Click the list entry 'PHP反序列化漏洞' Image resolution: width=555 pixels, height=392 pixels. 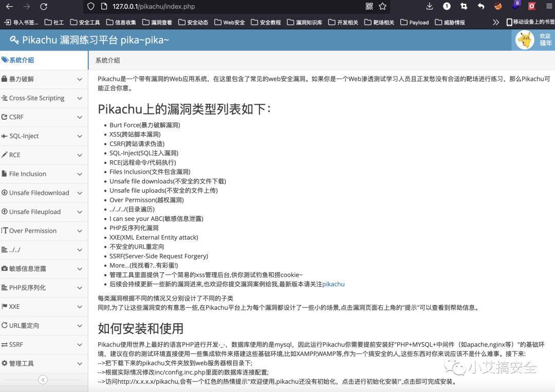point(134,228)
